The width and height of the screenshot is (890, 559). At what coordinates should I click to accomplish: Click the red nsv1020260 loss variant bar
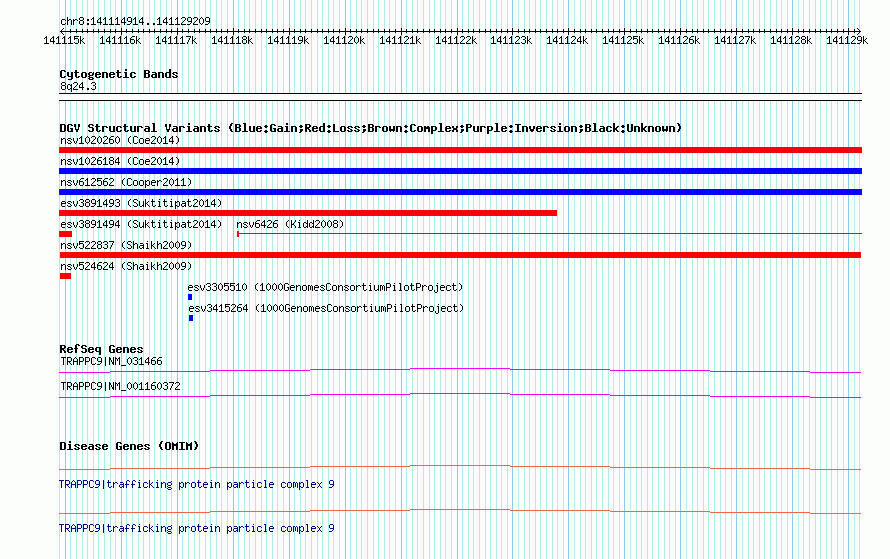[x=460, y=150]
